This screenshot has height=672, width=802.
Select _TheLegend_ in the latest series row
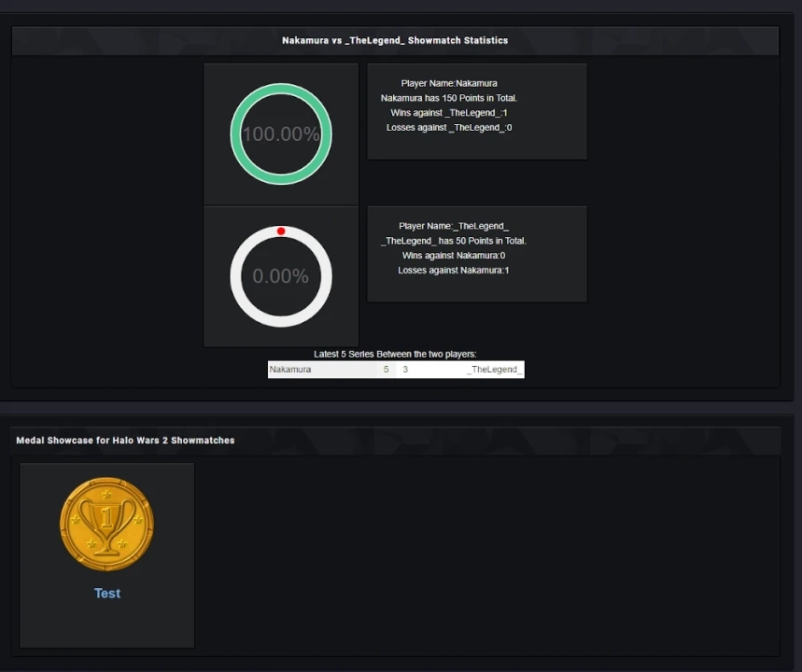[495, 370]
